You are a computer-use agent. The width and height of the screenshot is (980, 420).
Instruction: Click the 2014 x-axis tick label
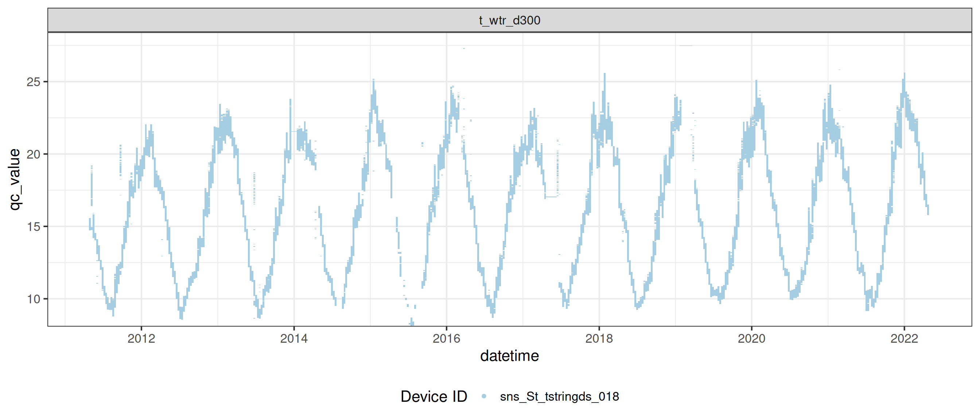(x=294, y=338)
